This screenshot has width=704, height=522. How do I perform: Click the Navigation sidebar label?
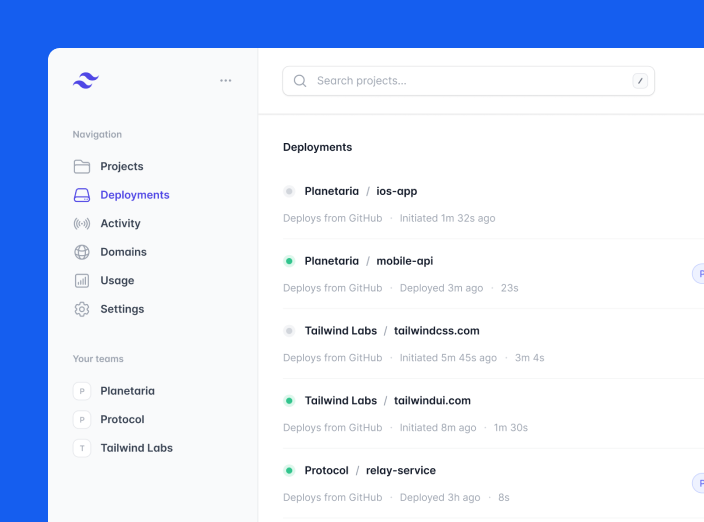(97, 135)
